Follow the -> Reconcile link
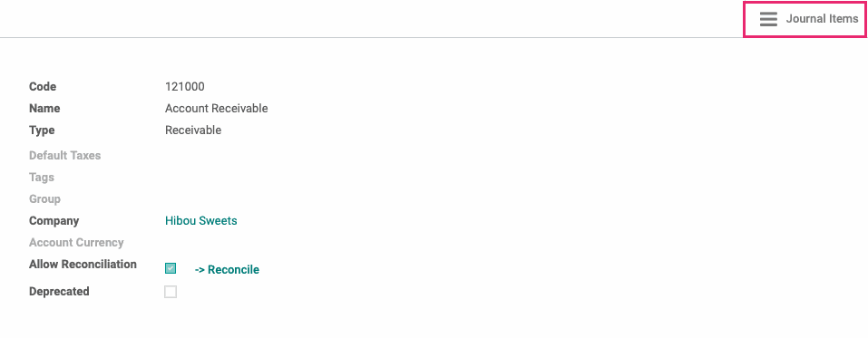Image resolution: width=868 pixels, height=338 pixels. (x=227, y=270)
